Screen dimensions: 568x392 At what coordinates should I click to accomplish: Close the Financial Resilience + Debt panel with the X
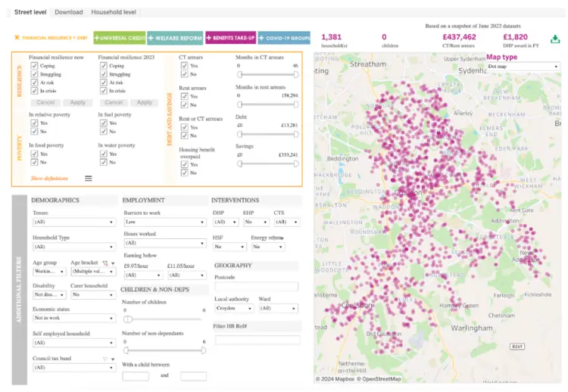point(17,37)
